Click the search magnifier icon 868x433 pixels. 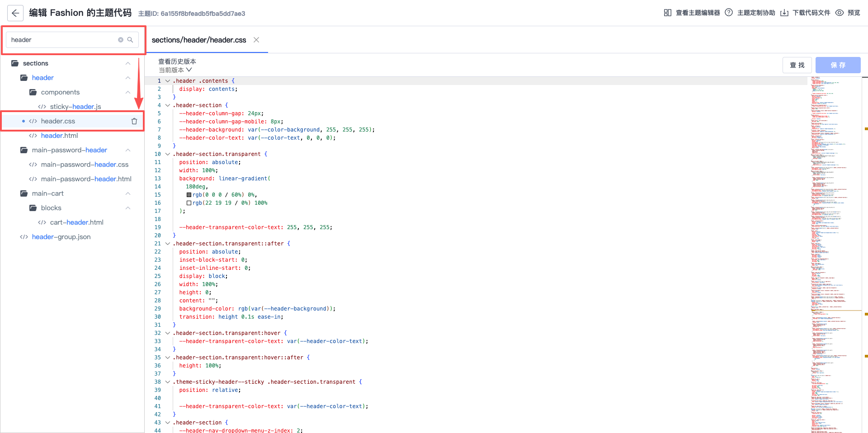point(130,40)
